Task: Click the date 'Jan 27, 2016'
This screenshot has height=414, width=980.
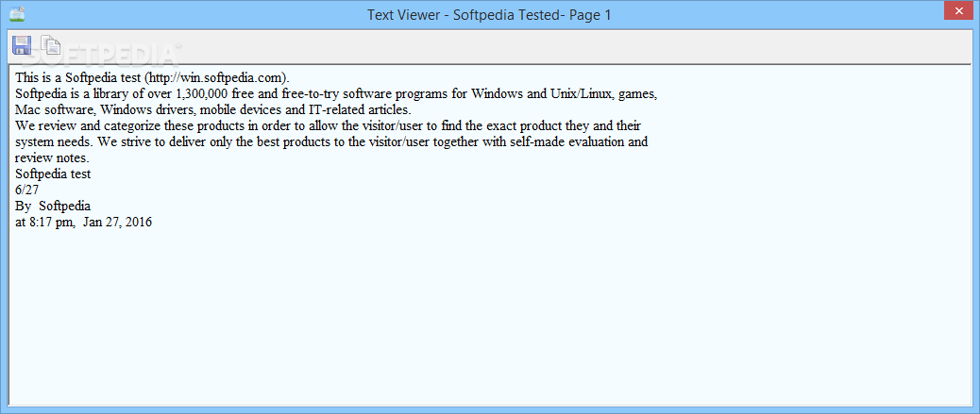Action: (x=117, y=222)
